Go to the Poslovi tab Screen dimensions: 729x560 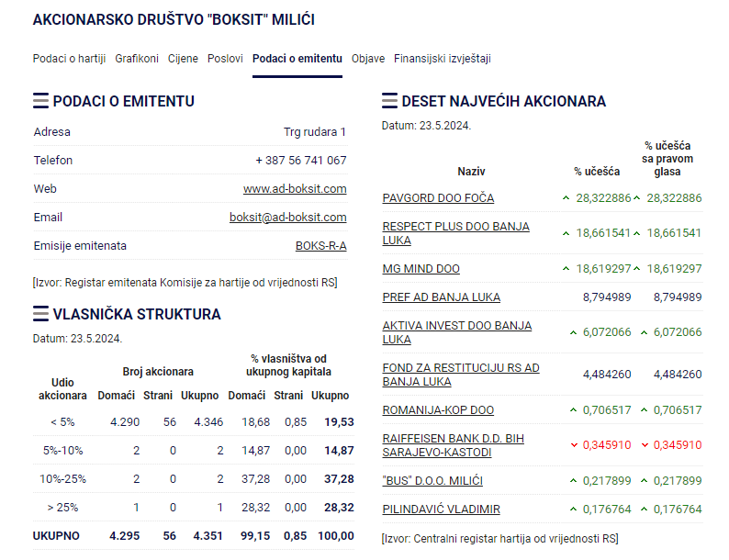pos(225,59)
